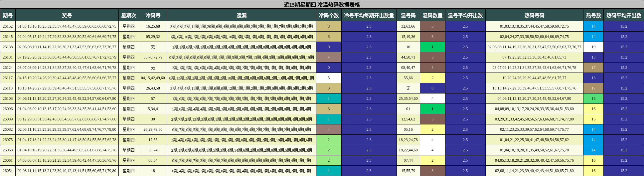Viewport: 644px width, 176px height.
Task: Click period number 26068
Action: coord(8,150)
